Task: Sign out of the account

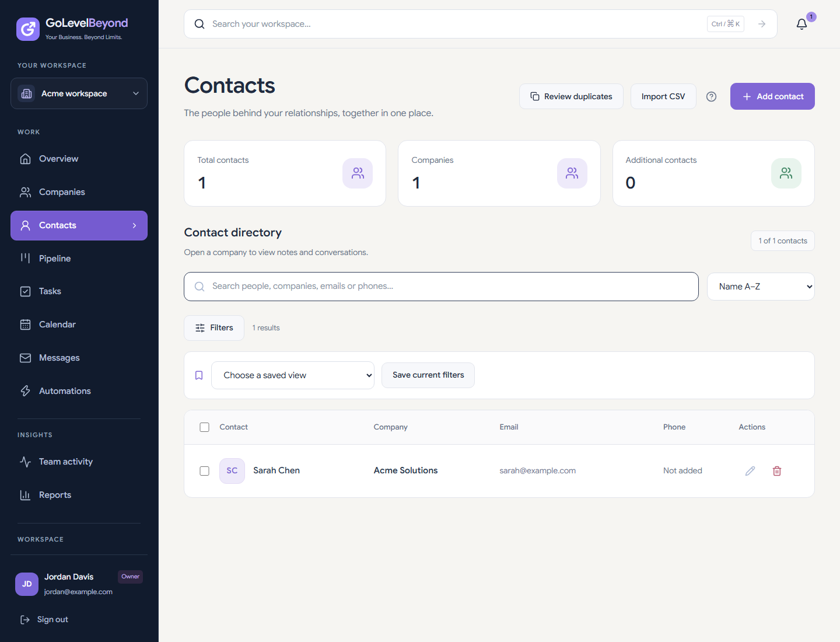Action: point(44,619)
